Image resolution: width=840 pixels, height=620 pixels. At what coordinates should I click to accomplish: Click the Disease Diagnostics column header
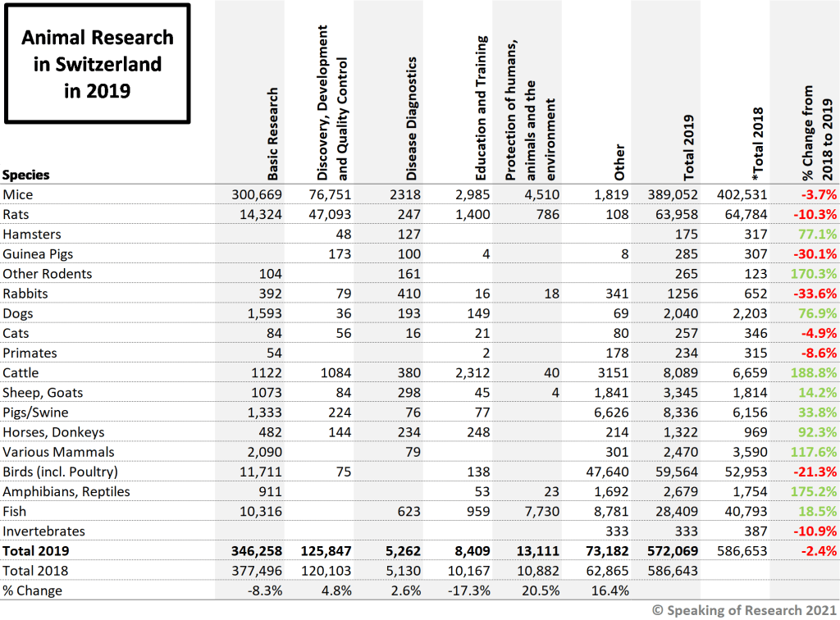413,119
